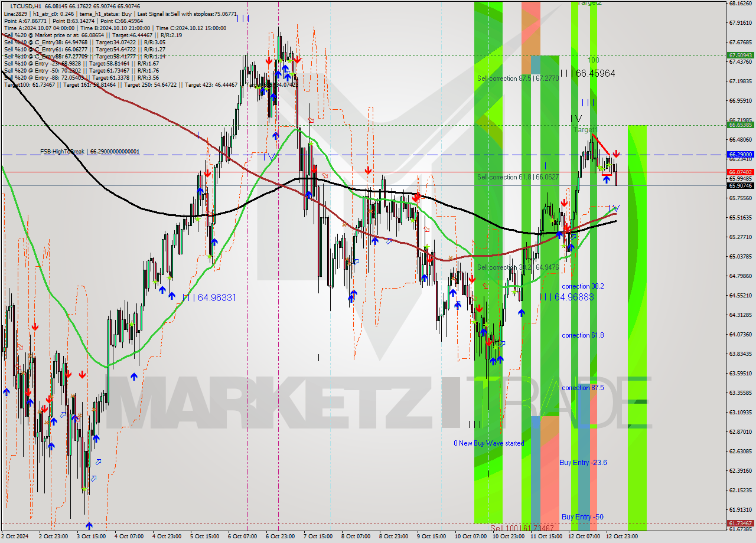Click the current price 65.90746 axis tag
The image size is (756, 543).
tap(740, 185)
